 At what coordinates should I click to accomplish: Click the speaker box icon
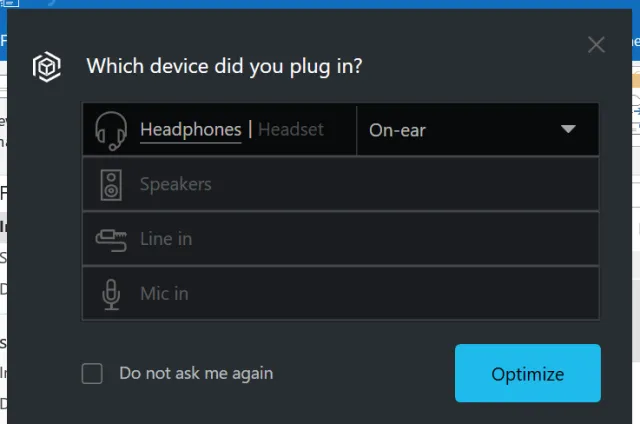pos(111,185)
